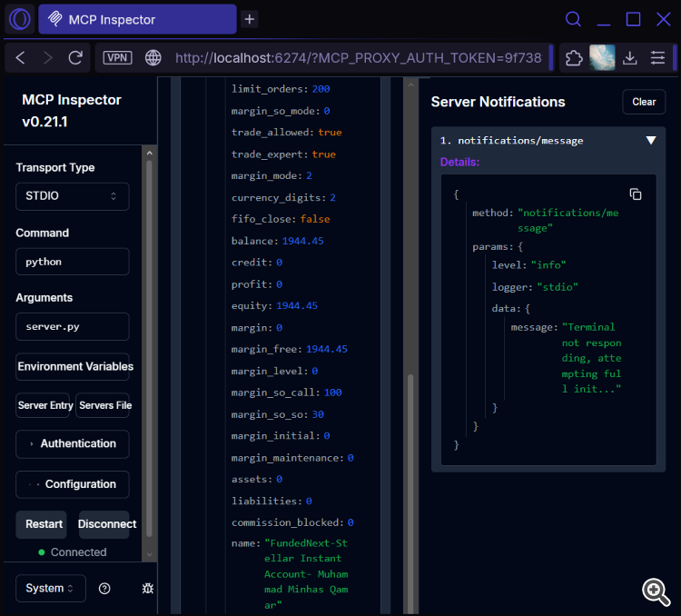Click the 'Connected' status text
This screenshot has height=616, width=681.
(x=78, y=552)
